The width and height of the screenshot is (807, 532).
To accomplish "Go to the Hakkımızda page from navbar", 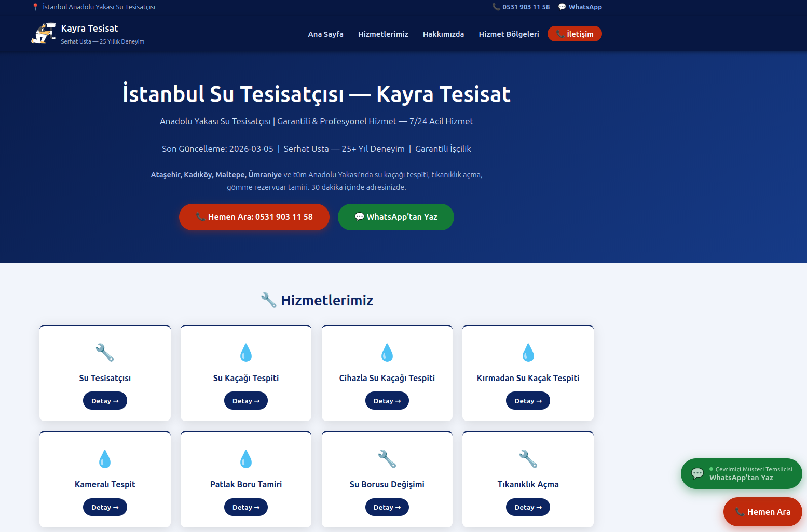I will [x=443, y=34].
